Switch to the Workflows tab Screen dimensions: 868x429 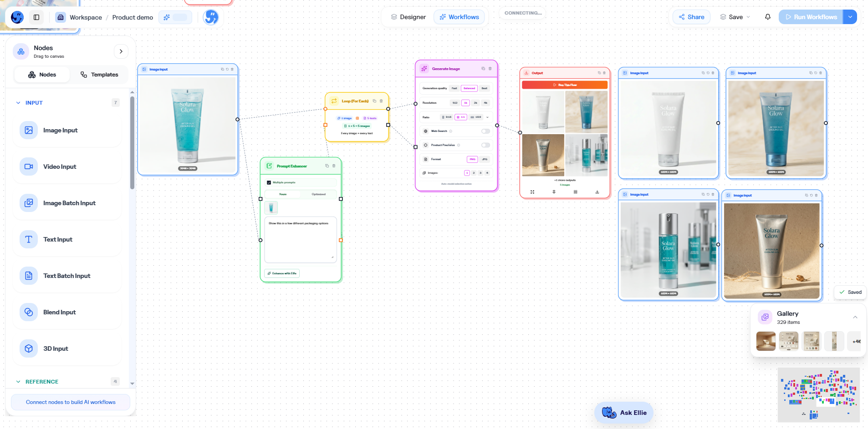pos(459,17)
